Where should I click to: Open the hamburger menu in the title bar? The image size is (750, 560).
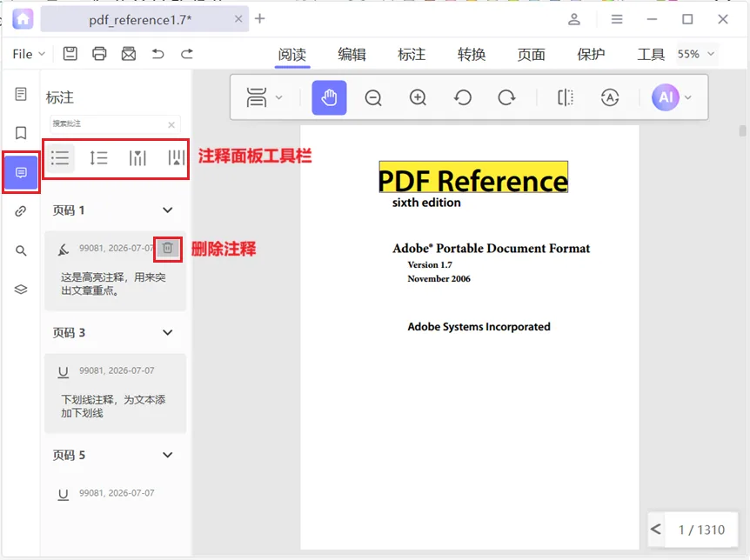[617, 19]
